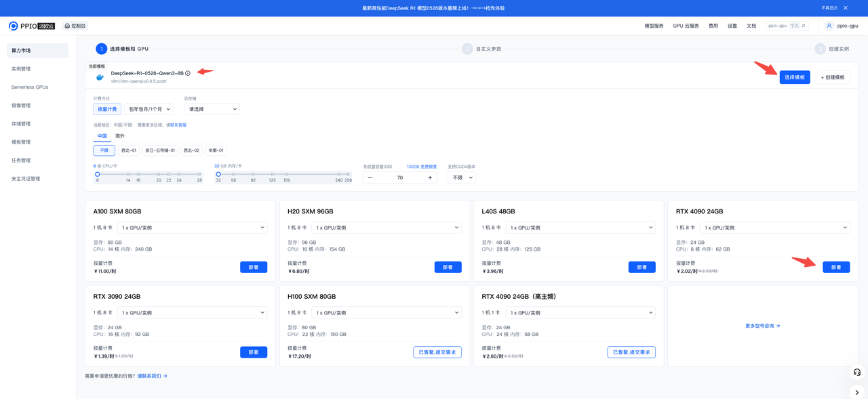Open 包年包月/1个月 dropdown
The image size is (868, 399).
tap(149, 109)
